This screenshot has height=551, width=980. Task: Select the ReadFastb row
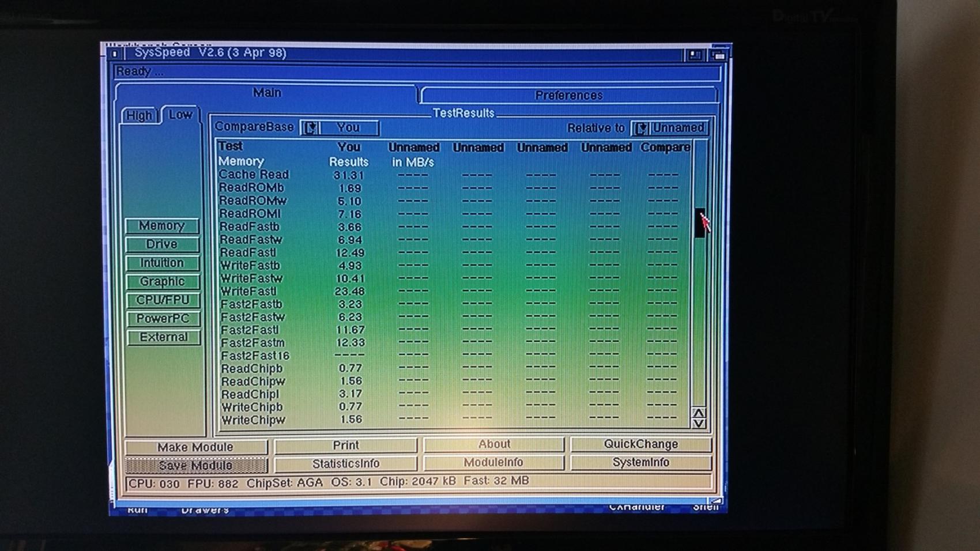(453, 227)
